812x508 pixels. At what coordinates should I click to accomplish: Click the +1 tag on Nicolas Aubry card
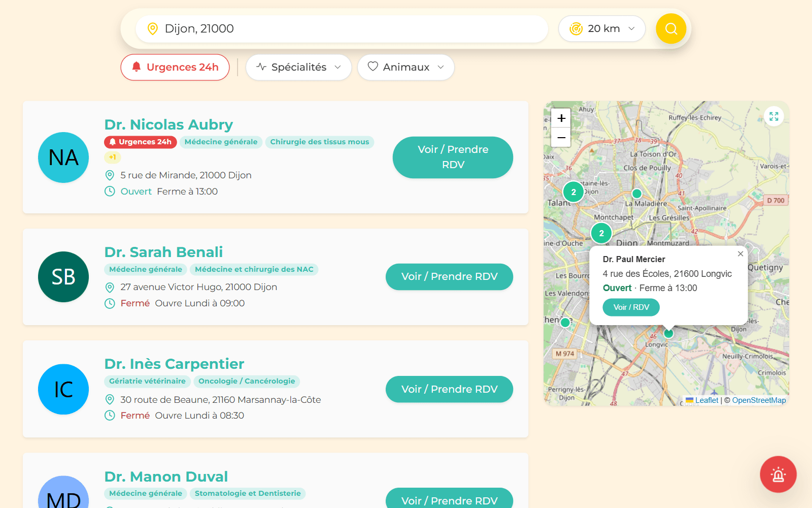pos(112,157)
